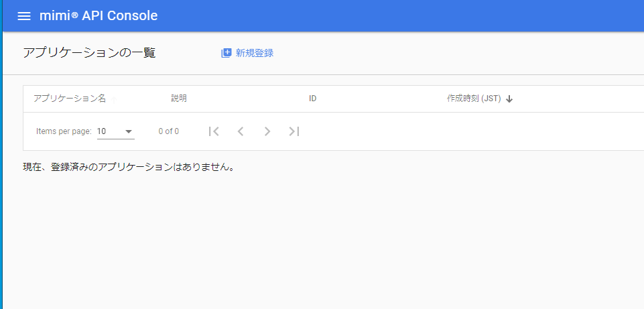
Task: Click the plus icon beside 新規登録
Action: pos(227,53)
